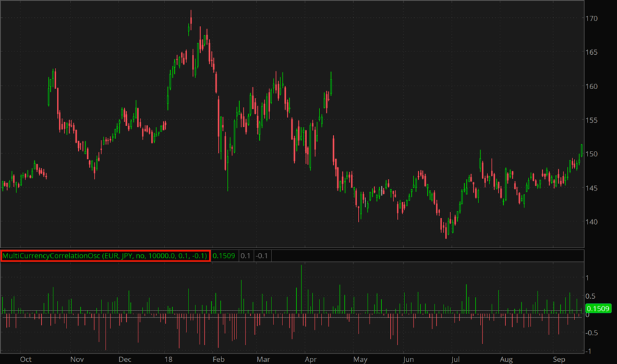Click the 18 year marker on the time axis
The width and height of the screenshot is (617, 364).
(168, 359)
